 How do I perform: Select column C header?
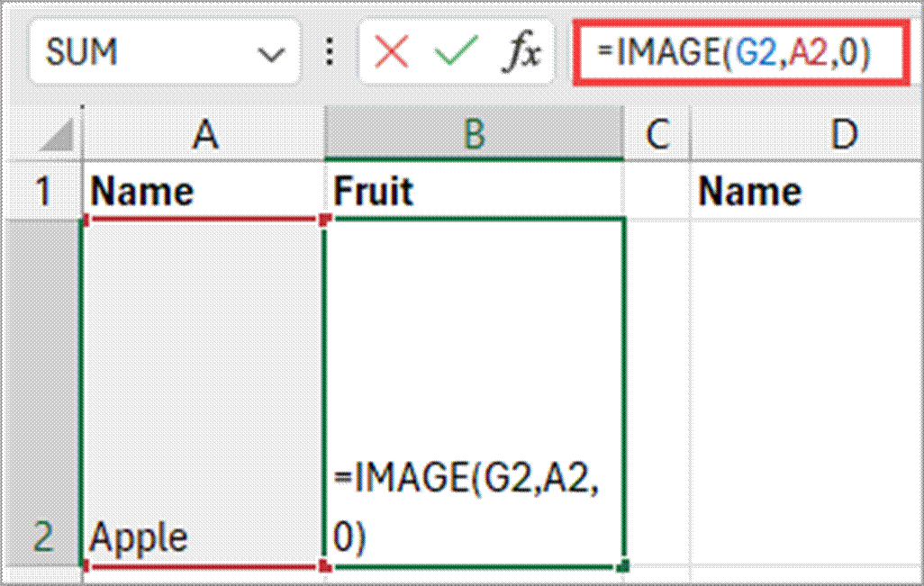click(x=657, y=135)
